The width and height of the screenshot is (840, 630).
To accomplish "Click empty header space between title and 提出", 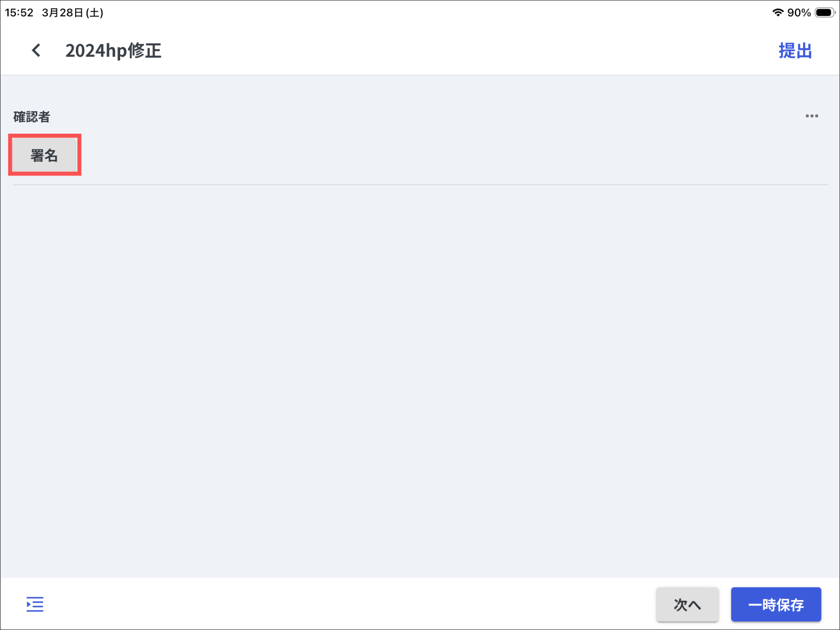I will click(x=451, y=51).
